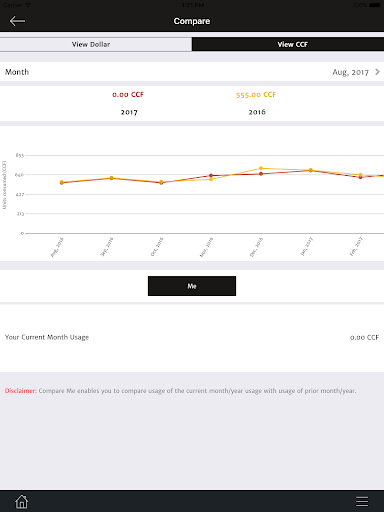The image size is (384, 512).
Task: Click the Month row label
Action: pyautogui.click(x=17, y=72)
